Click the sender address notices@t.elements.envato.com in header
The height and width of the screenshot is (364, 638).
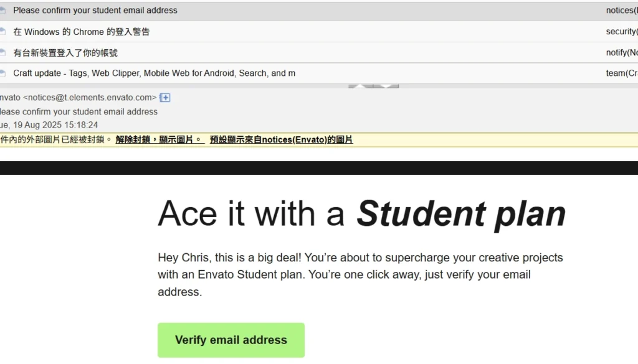[x=90, y=98]
